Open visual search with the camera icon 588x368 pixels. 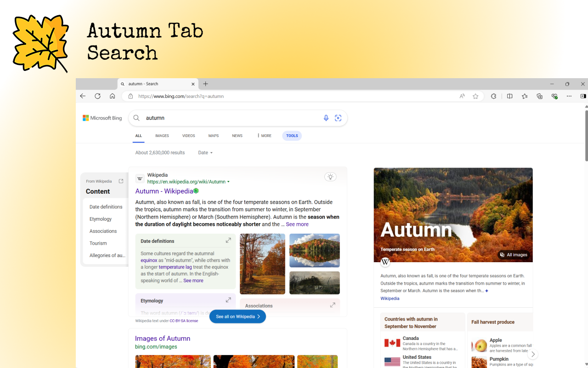338,118
